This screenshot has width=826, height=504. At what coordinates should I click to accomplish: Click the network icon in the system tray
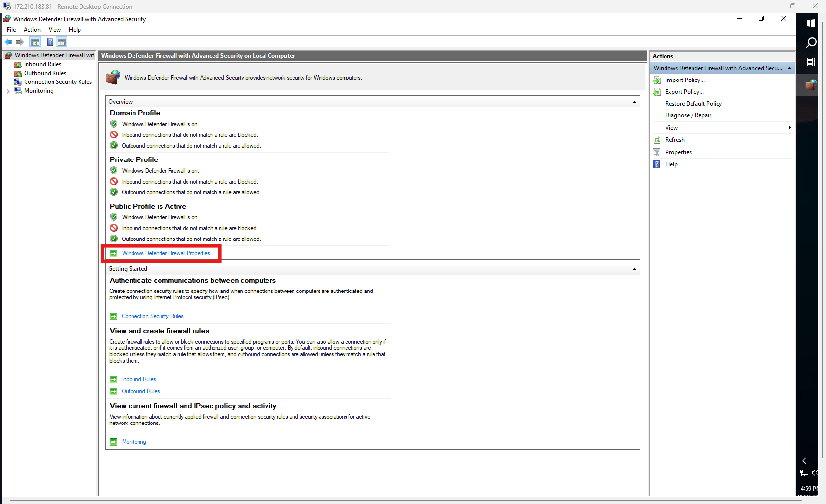tap(804, 473)
